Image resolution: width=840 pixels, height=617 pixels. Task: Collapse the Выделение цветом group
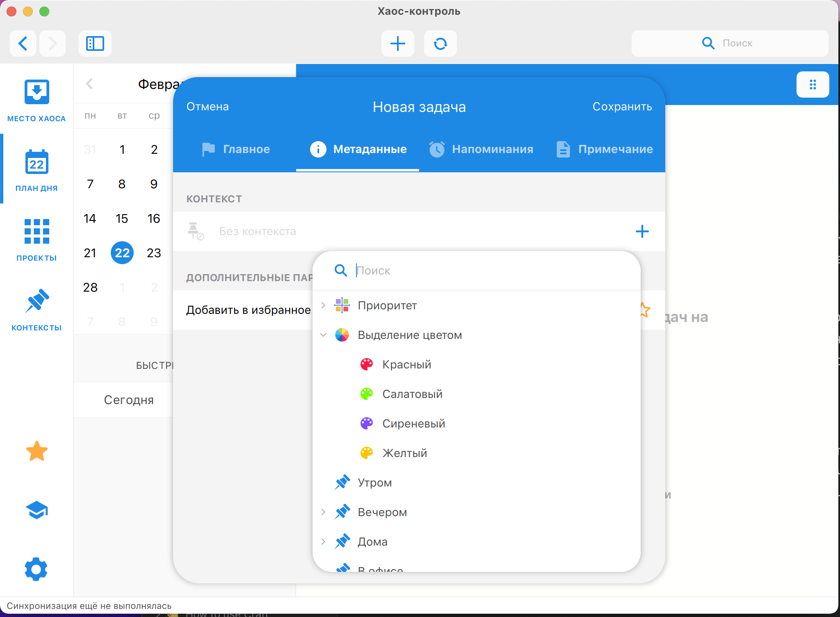(323, 335)
